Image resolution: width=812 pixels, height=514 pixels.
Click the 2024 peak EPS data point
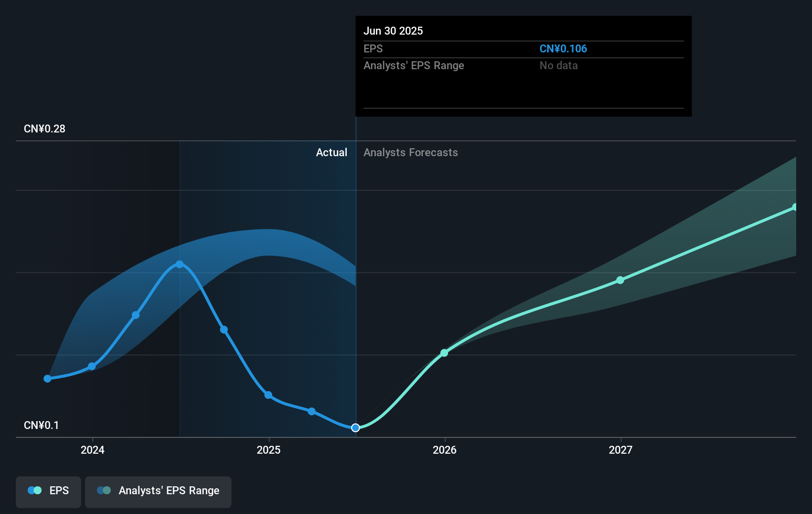(x=179, y=264)
